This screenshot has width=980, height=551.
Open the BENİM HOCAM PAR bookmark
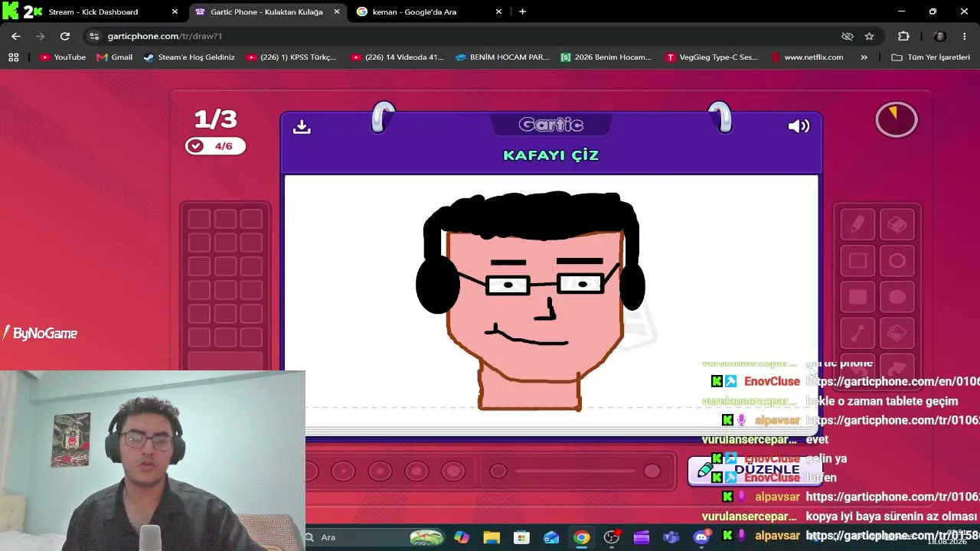click(x=502, y=57)
